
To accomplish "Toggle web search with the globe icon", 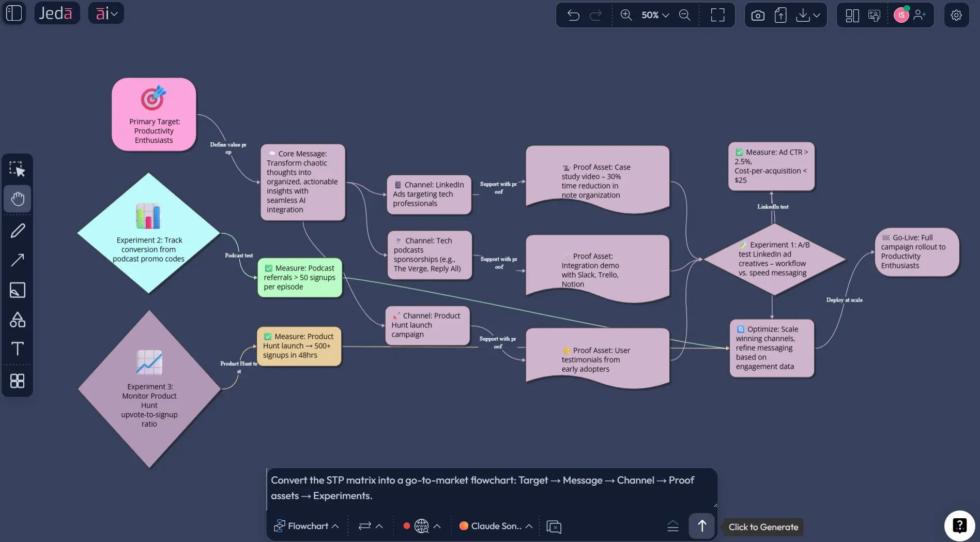I will point(421,526).
